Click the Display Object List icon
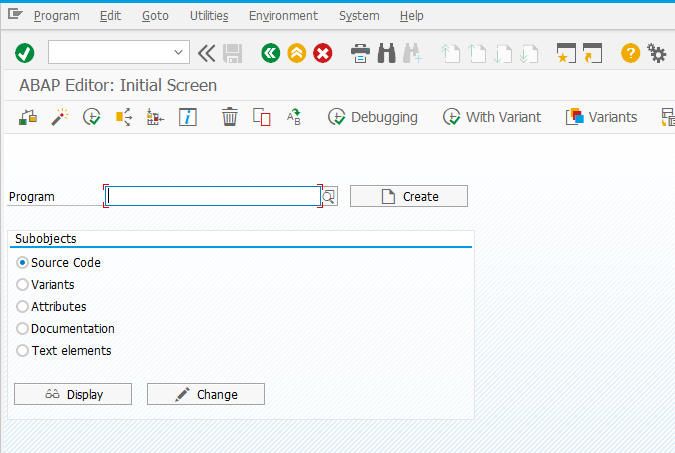 tap(155, 117)
